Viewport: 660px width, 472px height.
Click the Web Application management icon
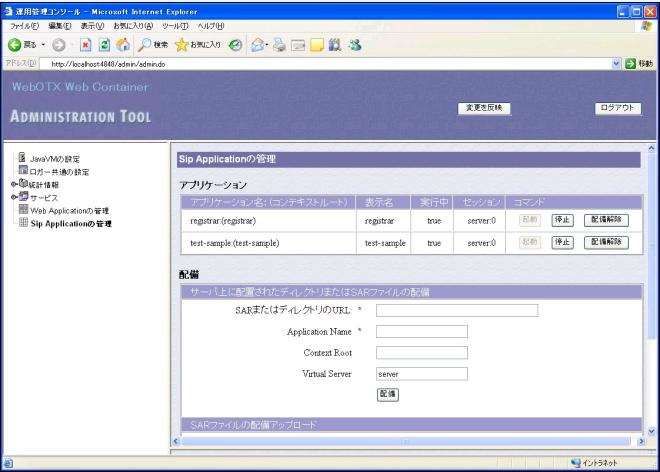24,209
